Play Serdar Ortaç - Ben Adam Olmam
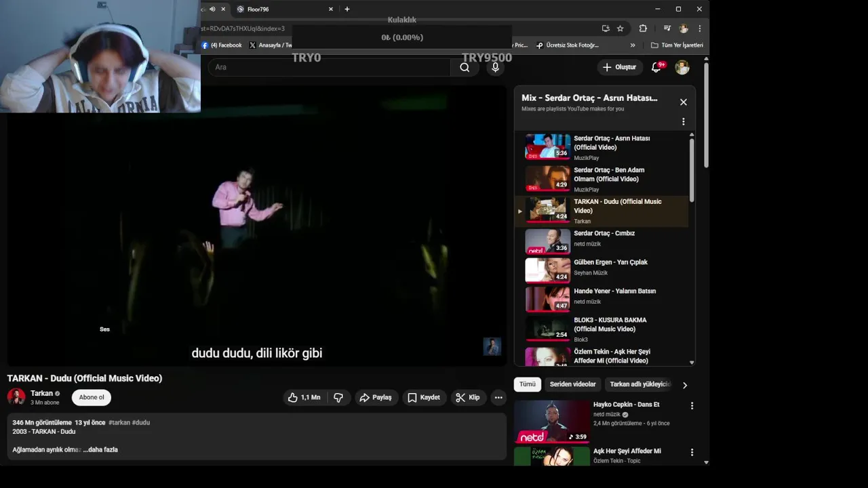This screenshot has width=868, height=488. [x=548, y=178]
